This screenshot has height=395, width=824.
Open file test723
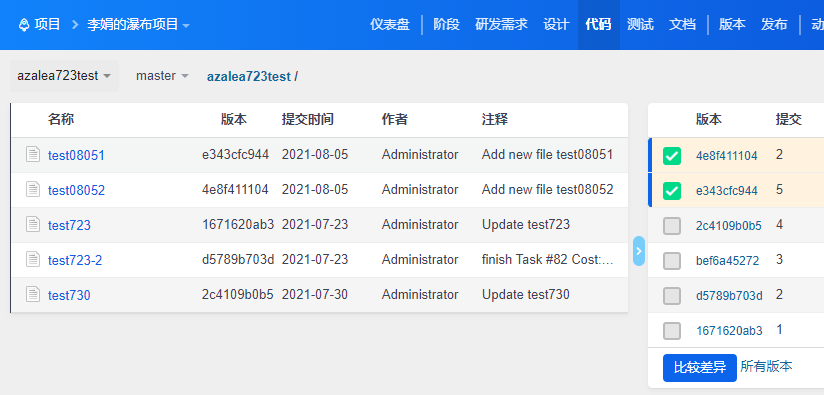pyautogui.click(x=69, y=225)
